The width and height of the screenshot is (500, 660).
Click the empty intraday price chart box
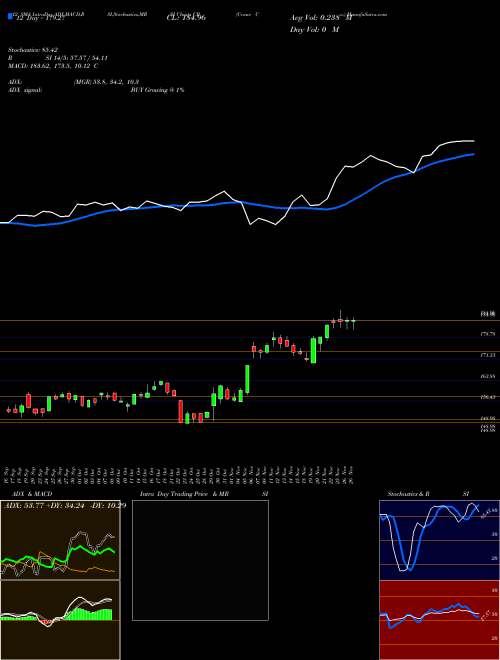[200, 560]
